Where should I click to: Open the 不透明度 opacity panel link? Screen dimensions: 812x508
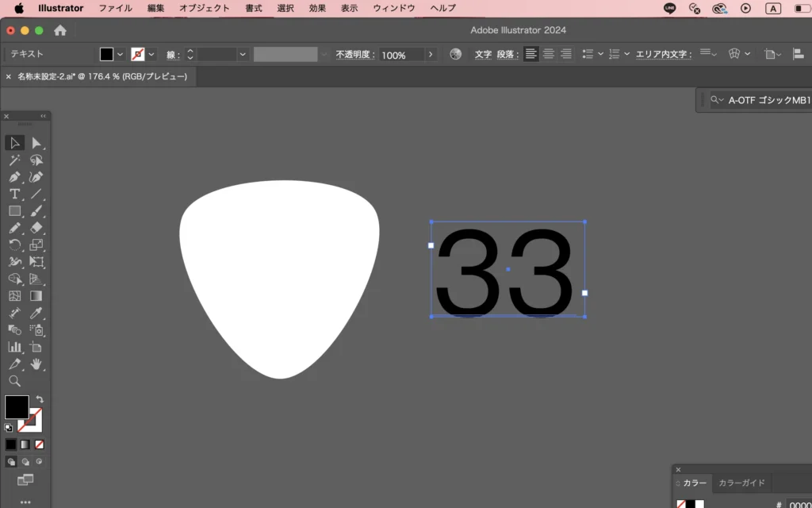coord(354,54)
